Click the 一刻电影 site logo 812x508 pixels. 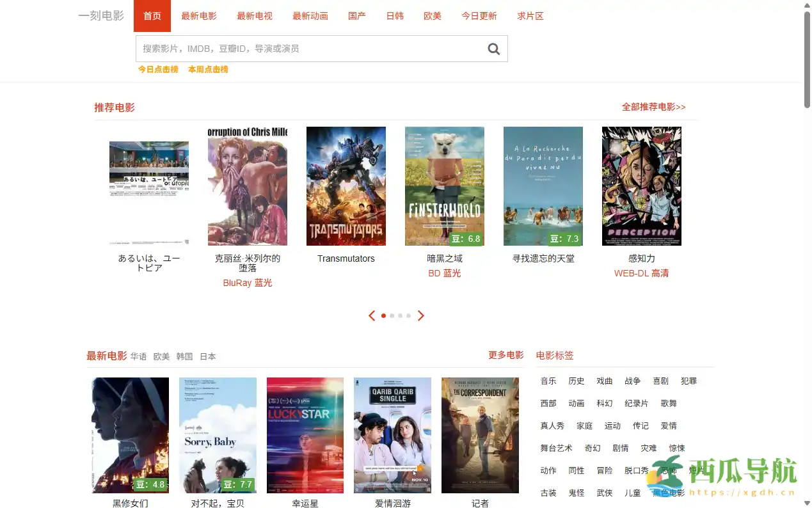click(x=100, y=15)
